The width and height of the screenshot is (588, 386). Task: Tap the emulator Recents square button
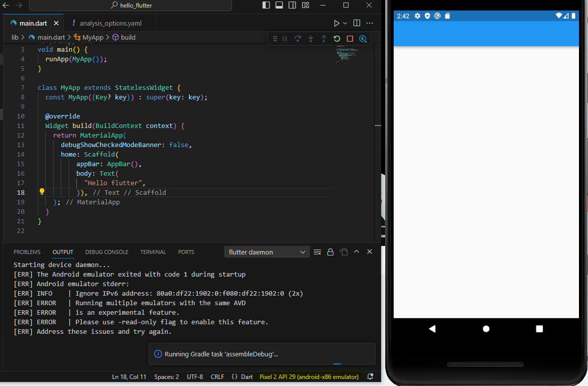coord(539,329)
